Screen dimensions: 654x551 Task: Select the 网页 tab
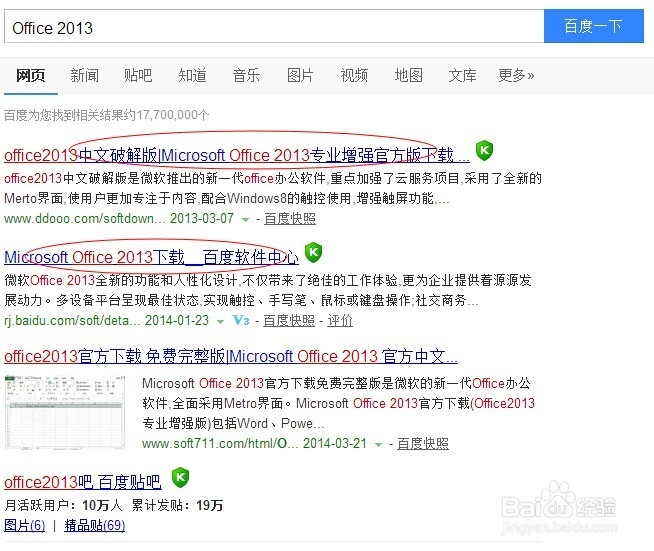pyautogui.click(x=30, y=75)
